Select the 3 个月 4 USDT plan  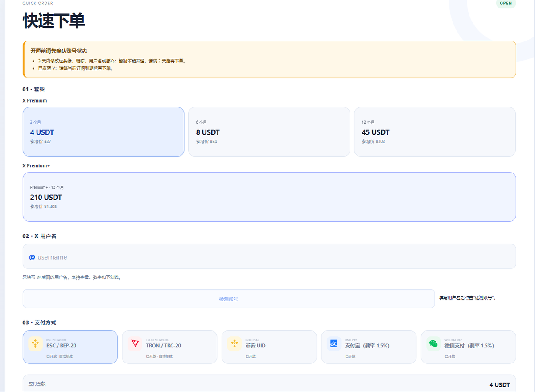point(103,132)
